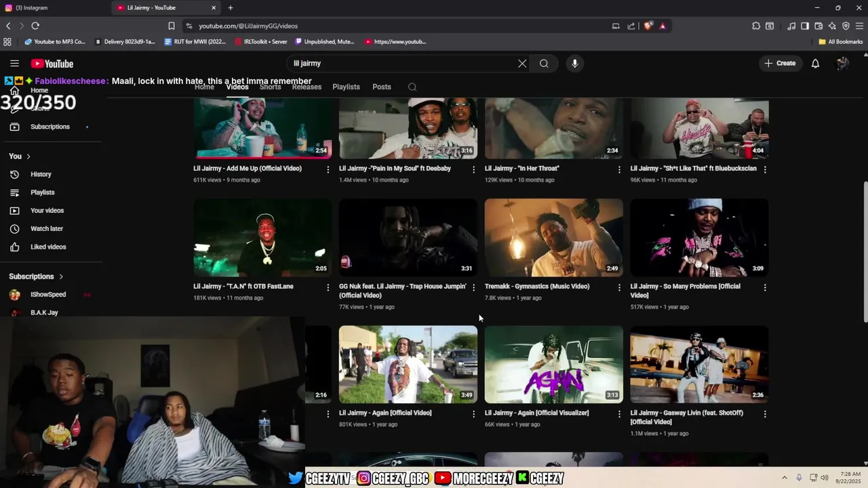Image resolution: width=868 pixels, height=488 pixels.
Task: Open the account avatar menu
Action: point(842,64)
